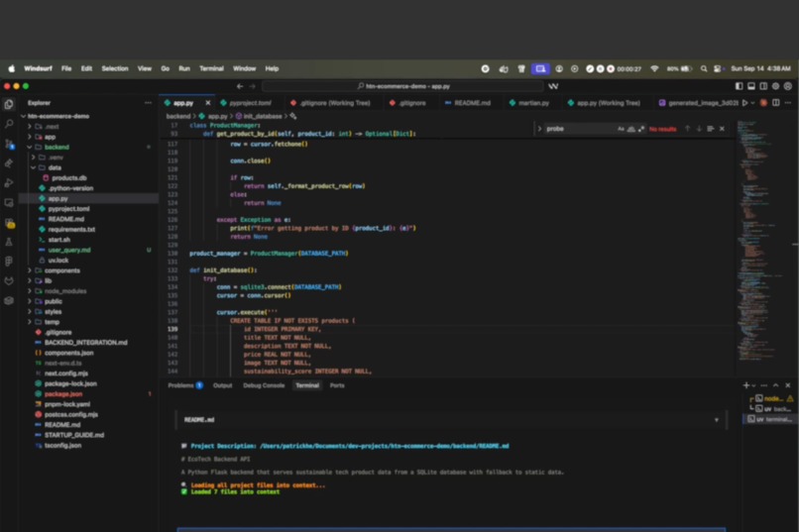Viewport: 799px width, 532px height.
Task: Maximize the panel with the up chevron
Action: click(x=775, y=385)
